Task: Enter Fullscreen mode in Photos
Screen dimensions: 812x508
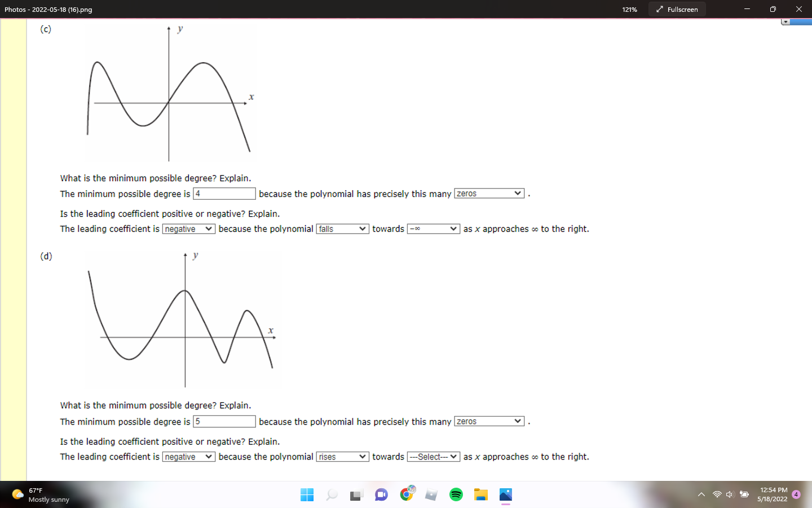Action: (x=677, y=9)
